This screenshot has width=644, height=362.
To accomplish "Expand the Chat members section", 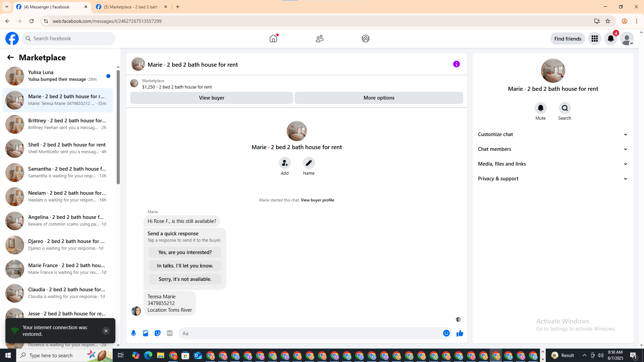I will [x=553, y=149].
